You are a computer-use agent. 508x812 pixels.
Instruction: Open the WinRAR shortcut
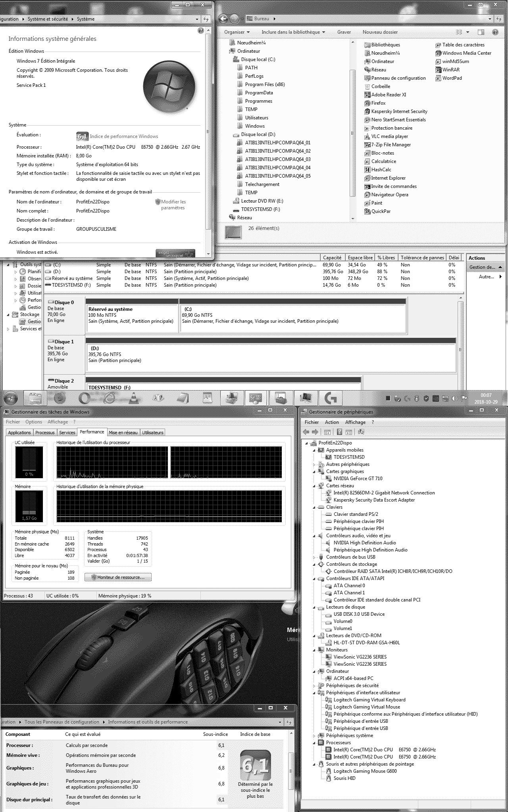447,70
